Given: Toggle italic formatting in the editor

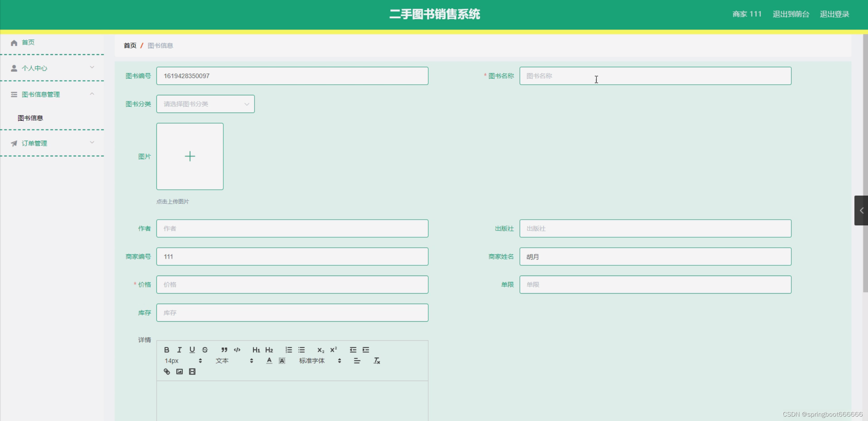Looking at the screenshot, I should [x=179, y=349].
